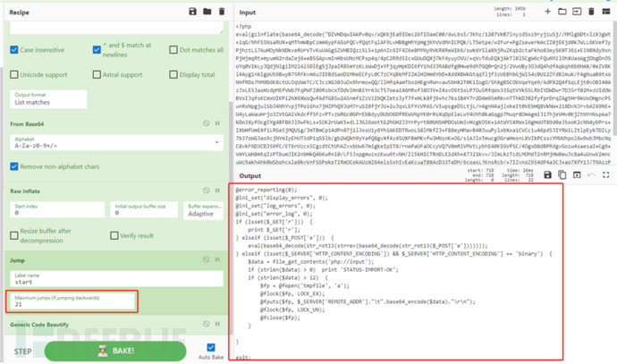Image resolution: width=617 pixels, height=364 pixels.
Task: Enable Unicode support
Action: [x=14, y=74]
